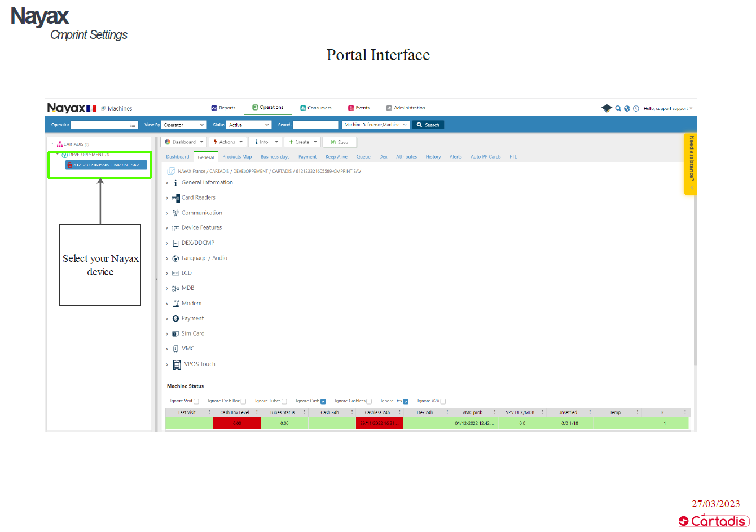Open the Status Active dropdown

click(249, 125)
